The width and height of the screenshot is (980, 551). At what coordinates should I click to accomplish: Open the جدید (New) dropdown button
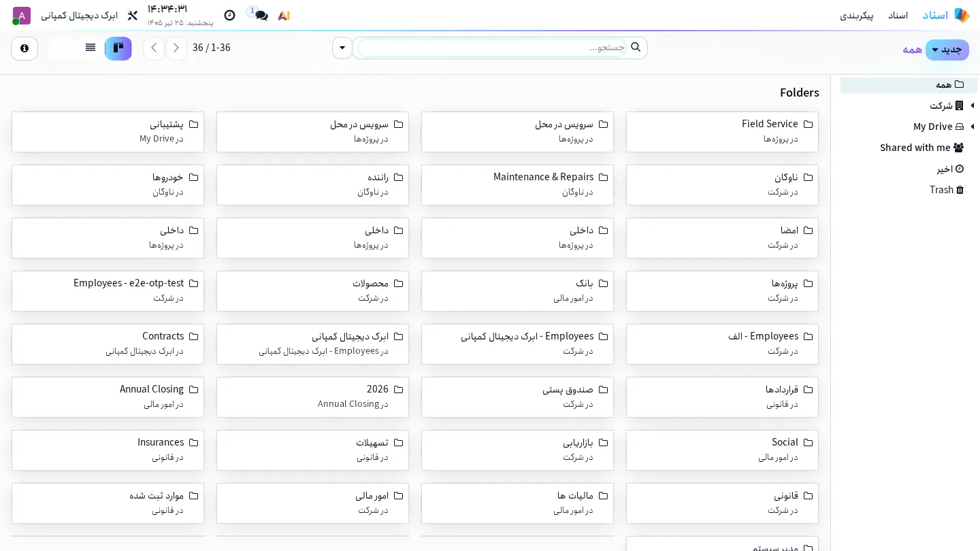pos(947,50)
